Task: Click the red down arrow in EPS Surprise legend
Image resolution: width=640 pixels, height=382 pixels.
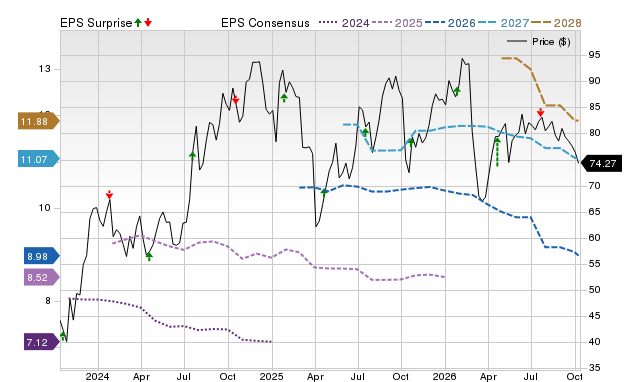Action: pos(148,23)
